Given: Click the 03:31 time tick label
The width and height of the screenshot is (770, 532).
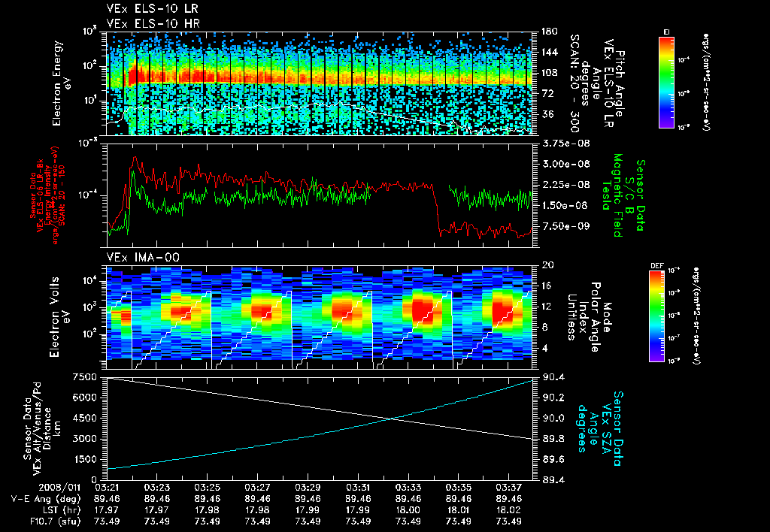Looking at the screenshot, I should click(358, 488).
